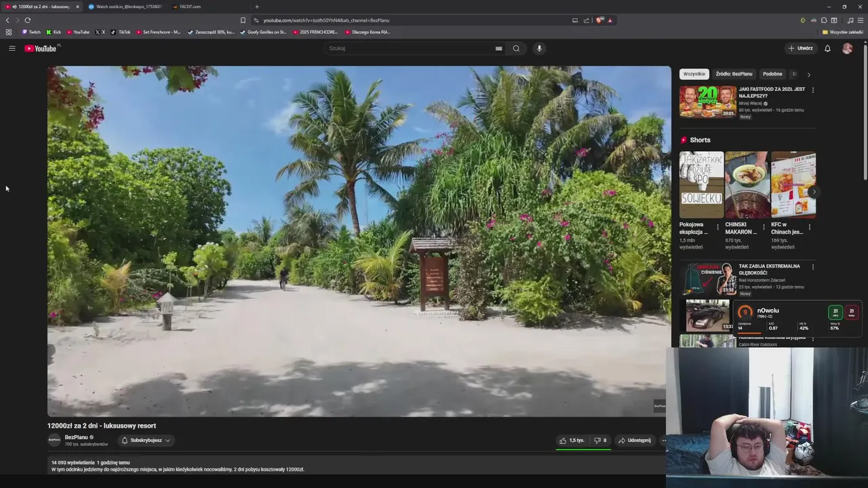Open the on-screen keyboard icon in search
The width and height of the screenshot is (868, 488).
pos(498,48)
